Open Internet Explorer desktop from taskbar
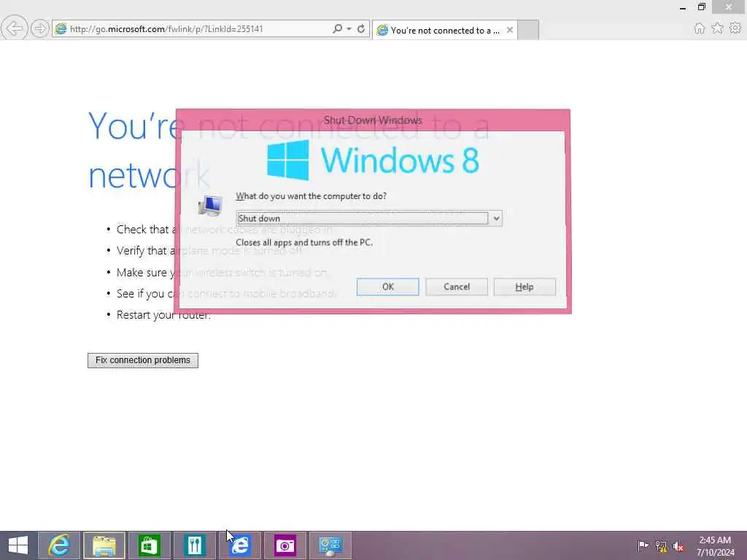 59,545
